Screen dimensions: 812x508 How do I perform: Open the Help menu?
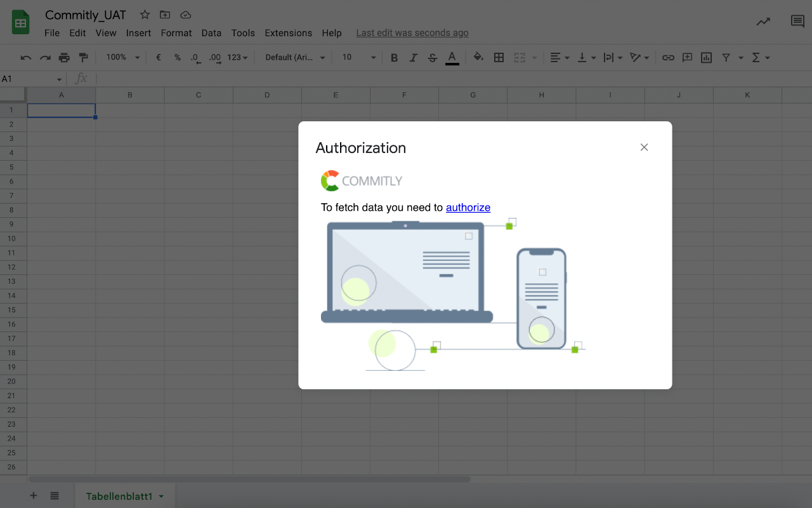332,33
